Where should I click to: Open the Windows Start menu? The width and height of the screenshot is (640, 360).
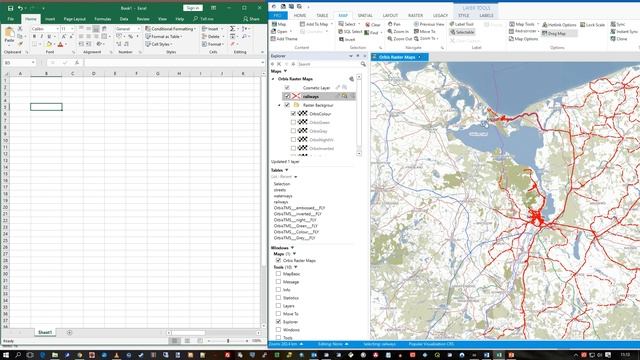5,355
